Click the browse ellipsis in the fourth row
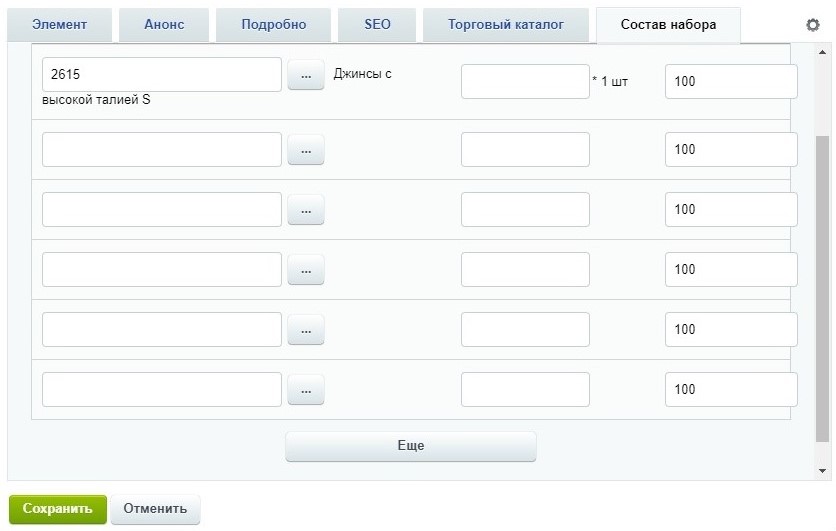Screen dimensions: 836x531 (306, 270)
